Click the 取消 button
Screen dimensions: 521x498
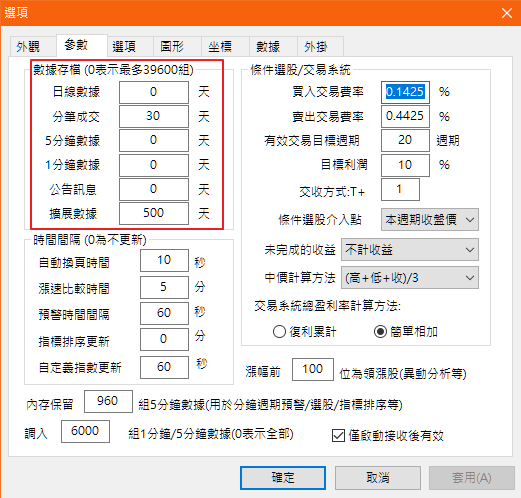pos(378,478)
